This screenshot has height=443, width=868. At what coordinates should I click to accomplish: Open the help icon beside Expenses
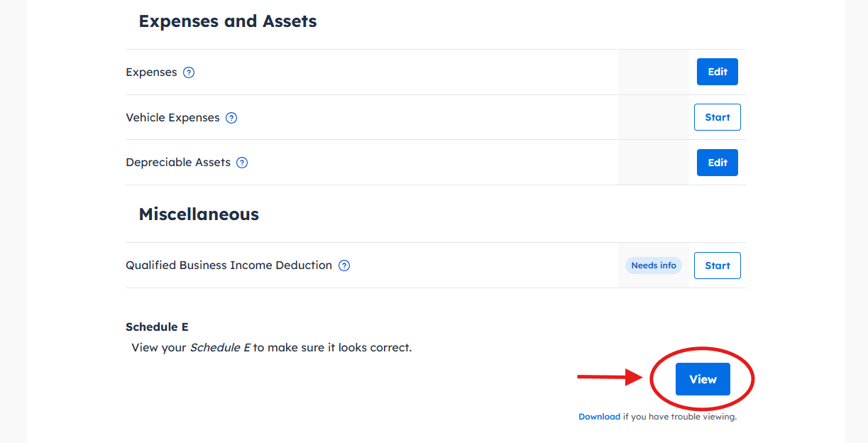tap(189, 72)
